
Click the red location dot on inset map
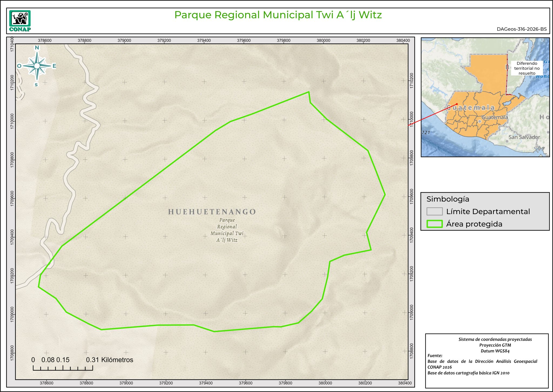tap(457, 104)
